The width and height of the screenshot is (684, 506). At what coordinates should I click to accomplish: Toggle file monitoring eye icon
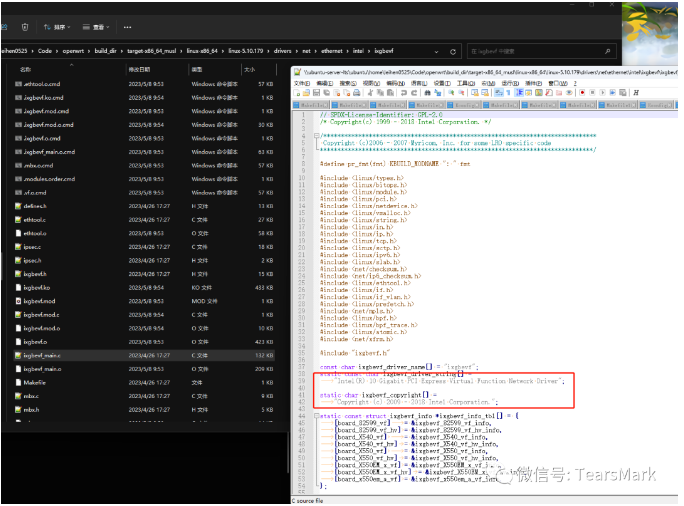[569, 92]
